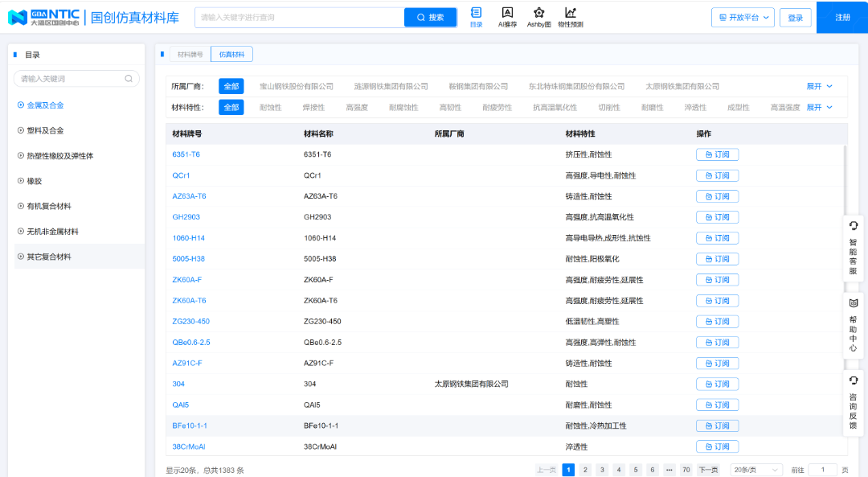Screen dimensions: 868x477
Task: Open material link ZG230-450
Action: click(191, 321)
